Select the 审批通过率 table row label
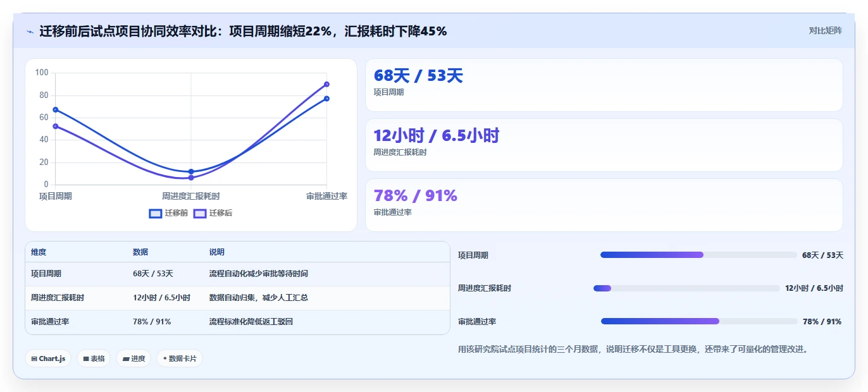This screenshot has width=868, height=392. click(x=50, y=322)
